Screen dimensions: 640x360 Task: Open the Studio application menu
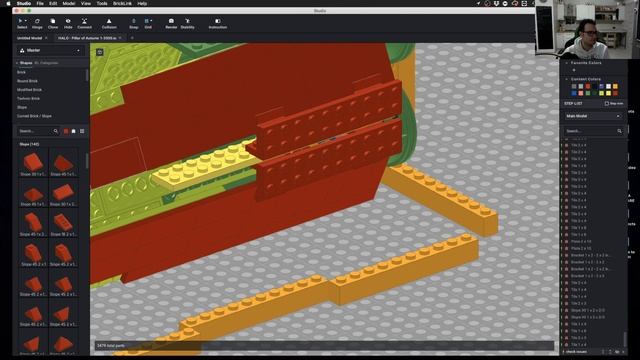coord(24,3)
